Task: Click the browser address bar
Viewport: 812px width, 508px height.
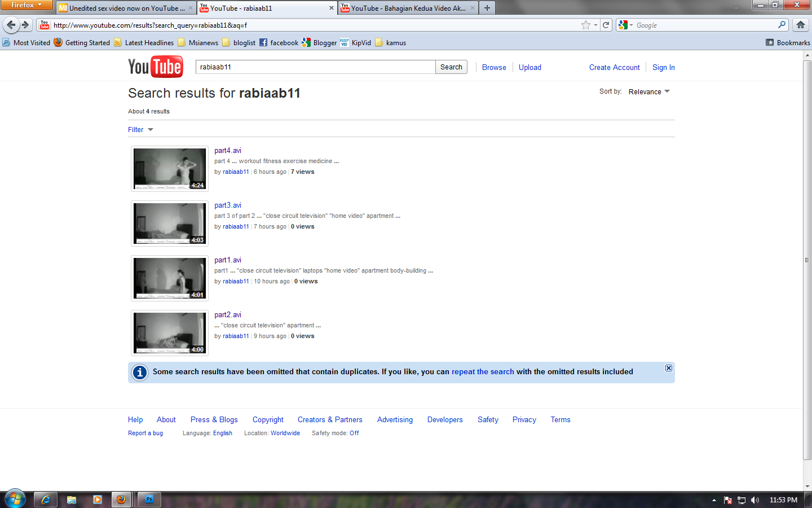Action: point(316,25)
